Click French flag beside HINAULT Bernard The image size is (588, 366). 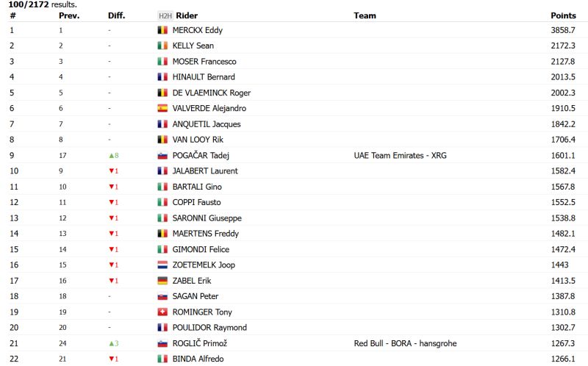point(163,77)
